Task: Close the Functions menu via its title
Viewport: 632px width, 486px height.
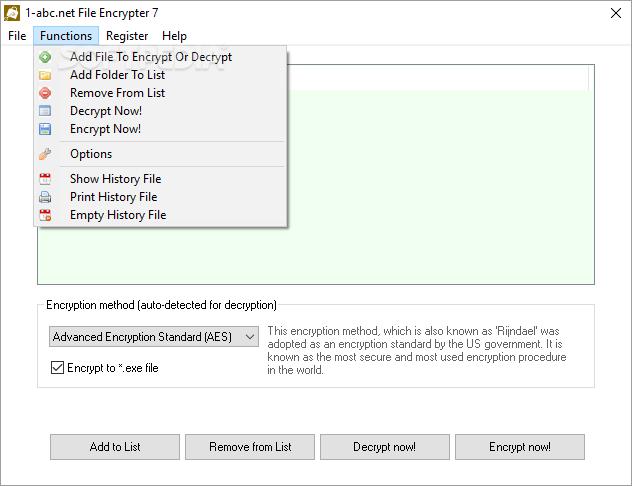Action: point(66,36)
